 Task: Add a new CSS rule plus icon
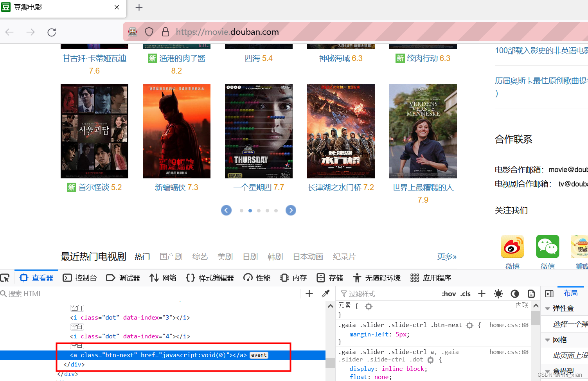point(482,294)
